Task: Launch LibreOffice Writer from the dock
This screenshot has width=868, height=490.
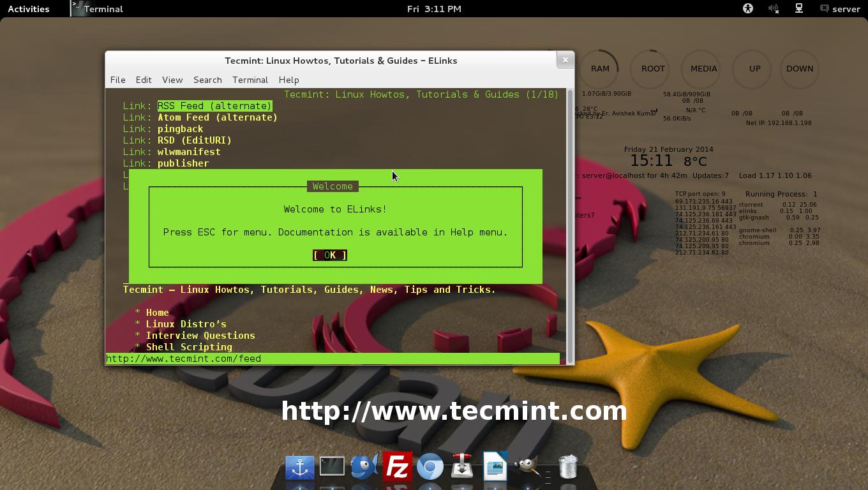Action: tap(495, 467)
